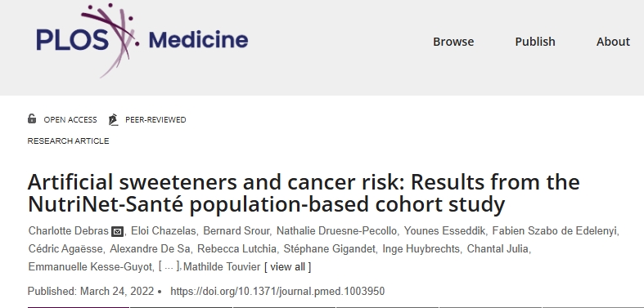
Task: Click the OPEN ACCESS label
Action: pos(70,120)
